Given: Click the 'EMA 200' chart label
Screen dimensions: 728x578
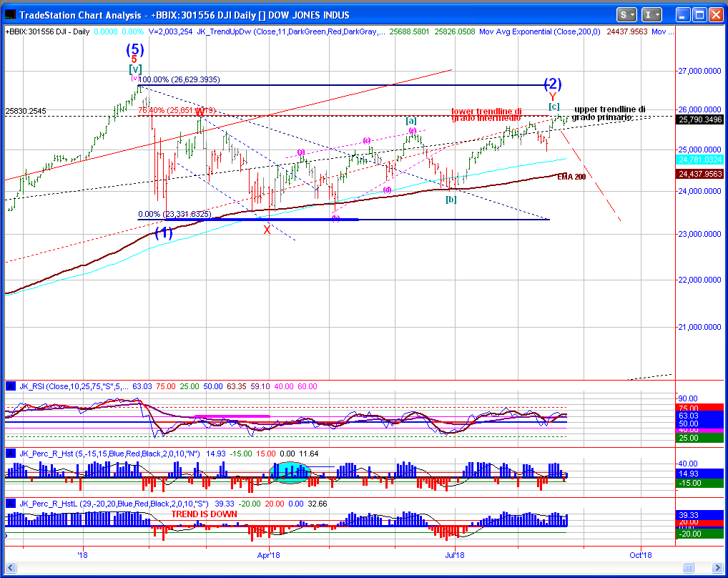Looking at the screenshot, I should tap(571, 177).
